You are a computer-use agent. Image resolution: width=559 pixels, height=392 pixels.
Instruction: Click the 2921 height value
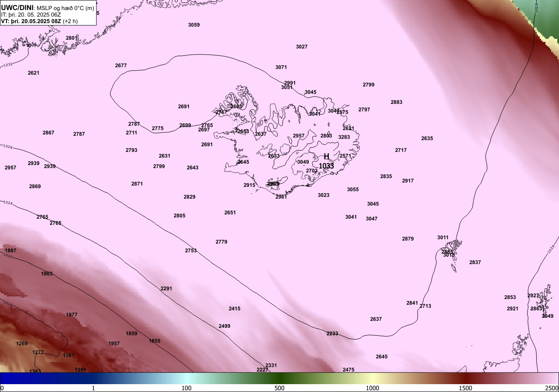[513, 309]
